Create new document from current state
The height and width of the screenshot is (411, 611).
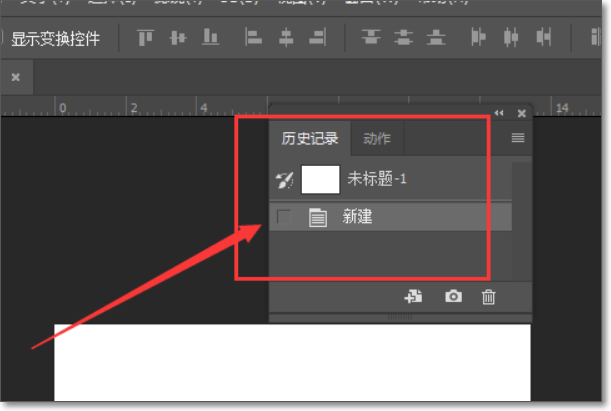pyautogui.click(x=413, y=297)
